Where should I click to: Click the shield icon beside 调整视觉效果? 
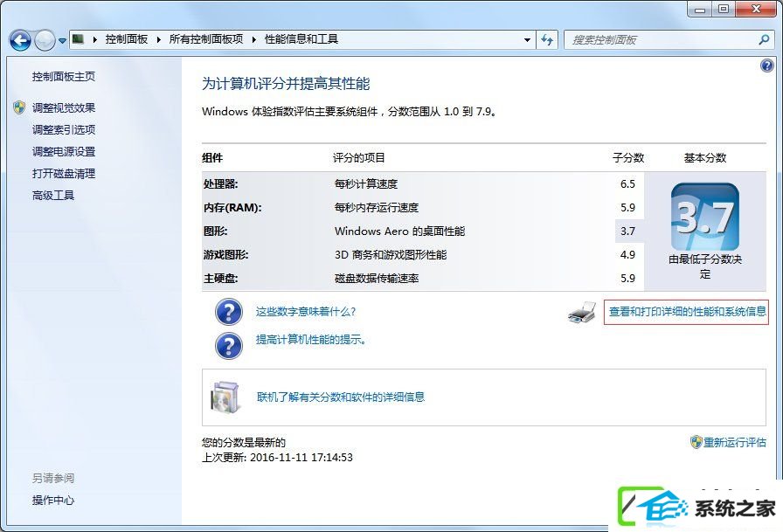(19, 107)
